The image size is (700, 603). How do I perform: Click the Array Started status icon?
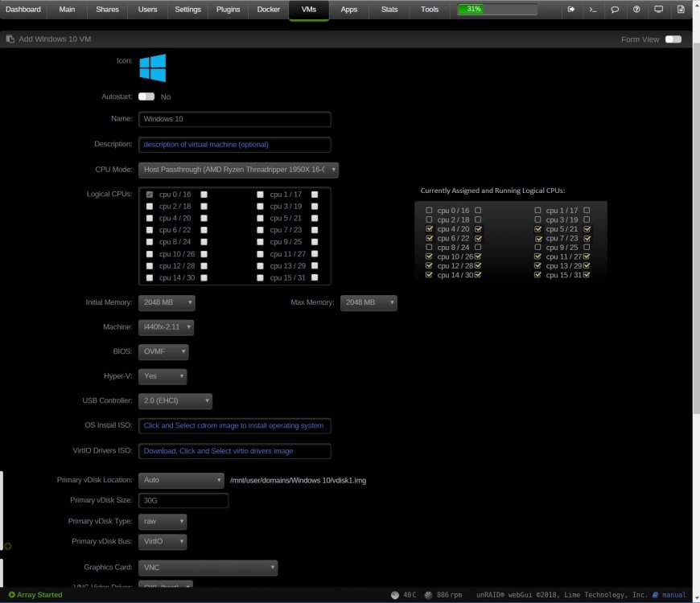tap(11, 594)
